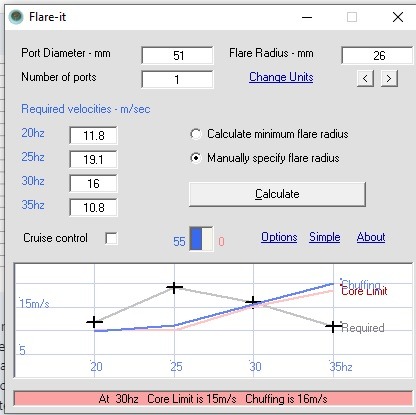The width and height of the screenshot is (416, 415).
Task: Click the 35hz cross marker on graph
Action: click(x=333, y=326)
